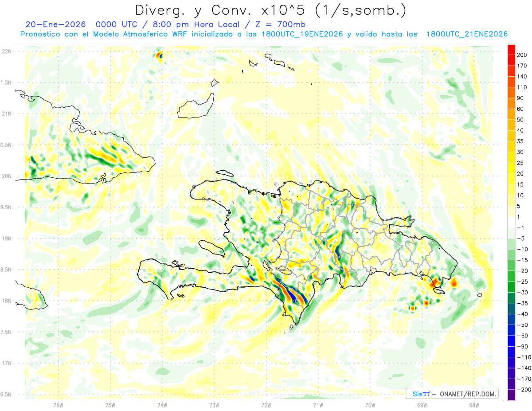Click the '73W' longitude label

[x=214, y=405]
